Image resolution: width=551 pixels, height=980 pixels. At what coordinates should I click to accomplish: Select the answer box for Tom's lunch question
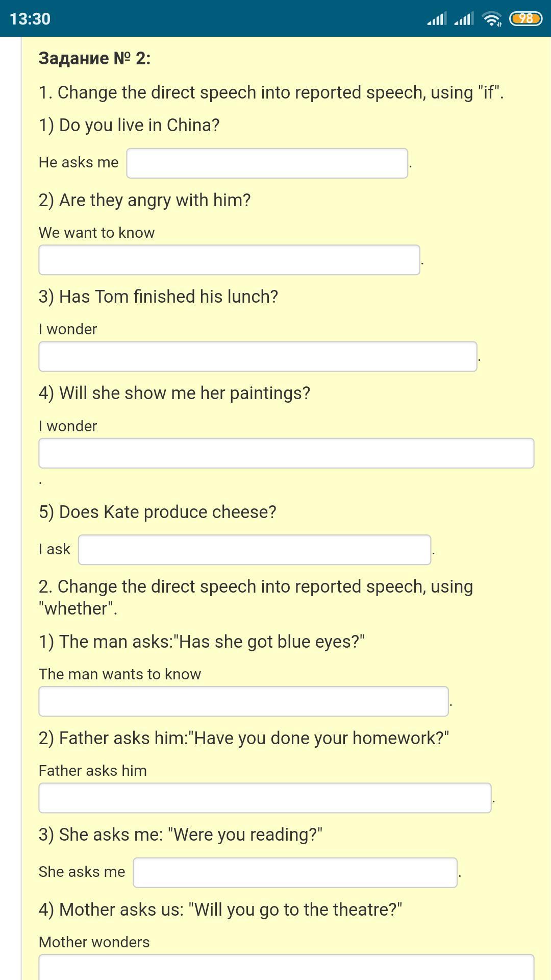pos(258,356)
